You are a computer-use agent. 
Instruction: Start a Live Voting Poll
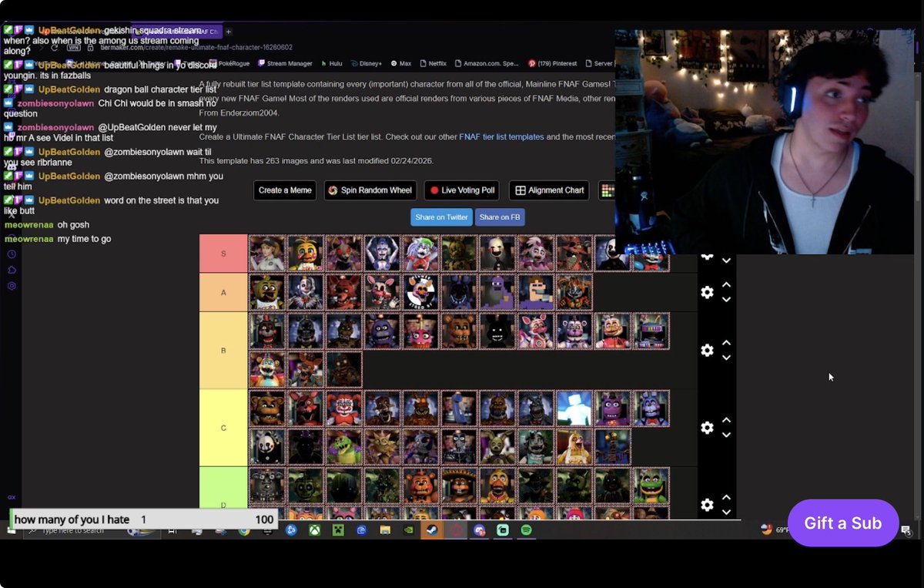(462, 190)
